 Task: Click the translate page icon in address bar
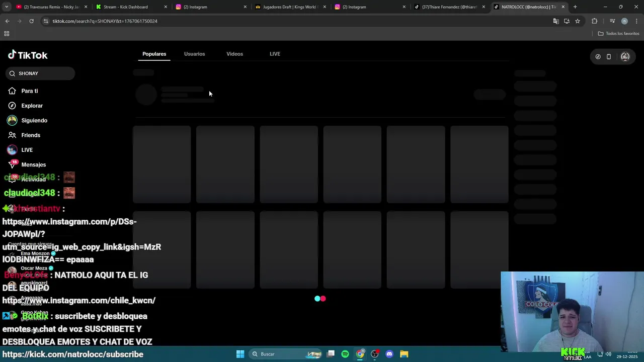[556, 21]
